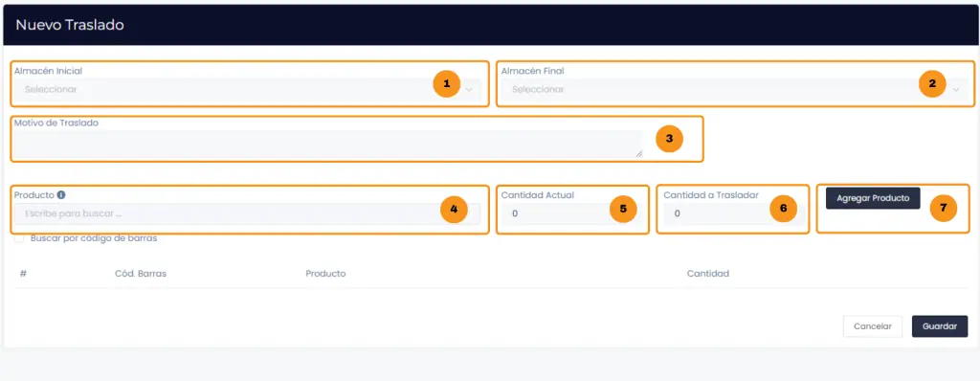Enable Buscar por código de barras checkbox
Image resolution: width=980 pixels, height=381 pixels.
[x=19, y=238]
